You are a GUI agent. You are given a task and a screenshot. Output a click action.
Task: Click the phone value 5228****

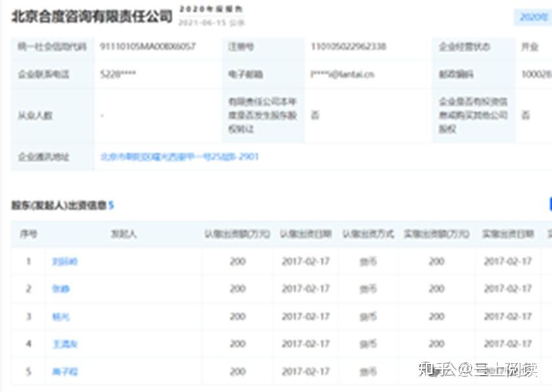point(118,74)
